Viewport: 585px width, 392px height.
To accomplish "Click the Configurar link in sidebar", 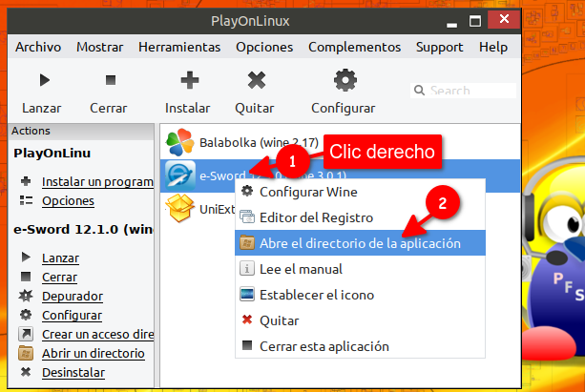I will coord(72,315).
